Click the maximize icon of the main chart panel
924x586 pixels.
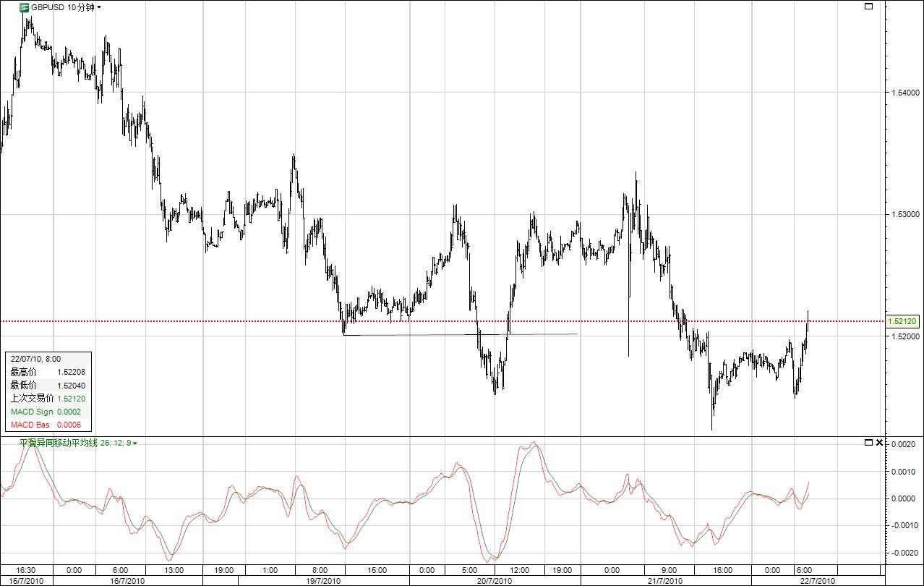[x=870, y=6]
